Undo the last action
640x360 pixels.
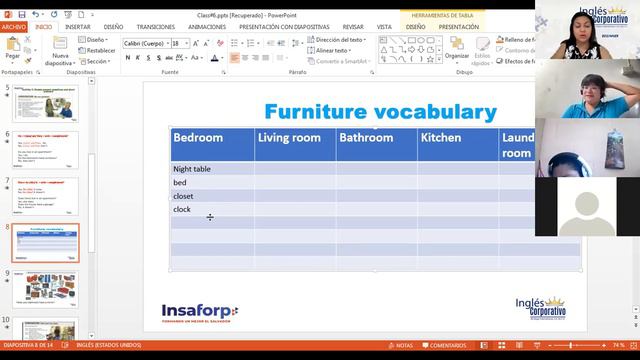36,15
